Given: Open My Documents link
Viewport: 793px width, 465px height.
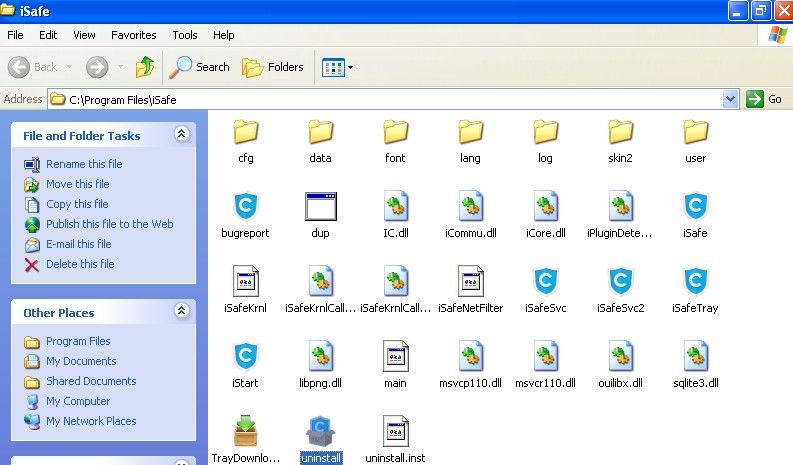Looking at the screenshot, I should point(70,361).
